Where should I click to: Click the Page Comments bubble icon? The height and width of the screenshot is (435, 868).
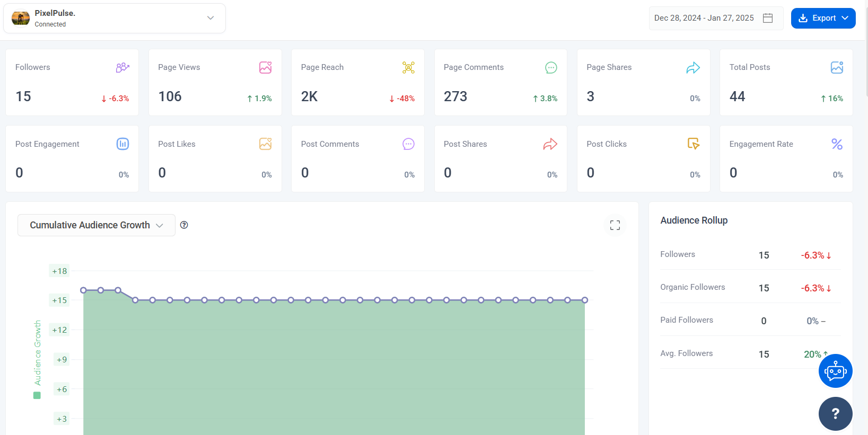point(551,67)
